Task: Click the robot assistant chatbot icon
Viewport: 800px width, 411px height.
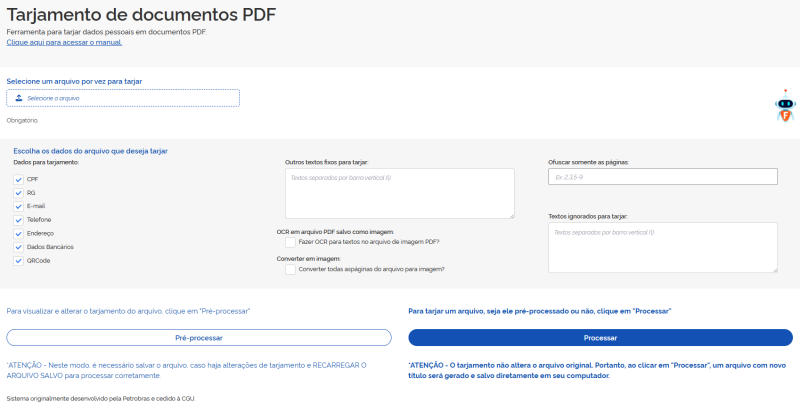Action: [786, 106]
